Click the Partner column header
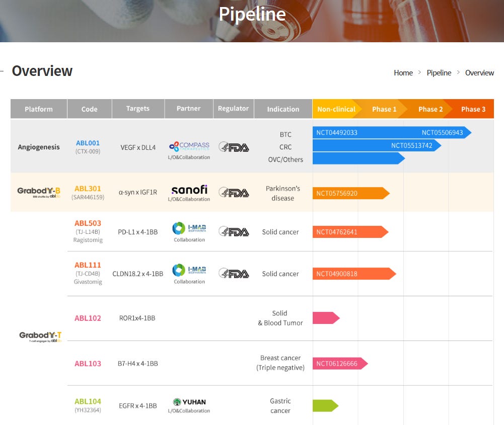This screenshot has height=425, width=504. (189, 109)
